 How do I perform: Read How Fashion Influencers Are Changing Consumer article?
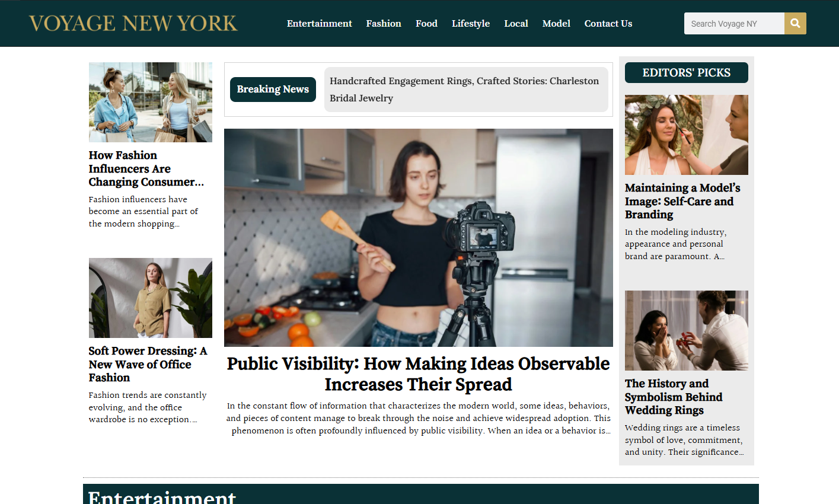click(x=146, y=168)
